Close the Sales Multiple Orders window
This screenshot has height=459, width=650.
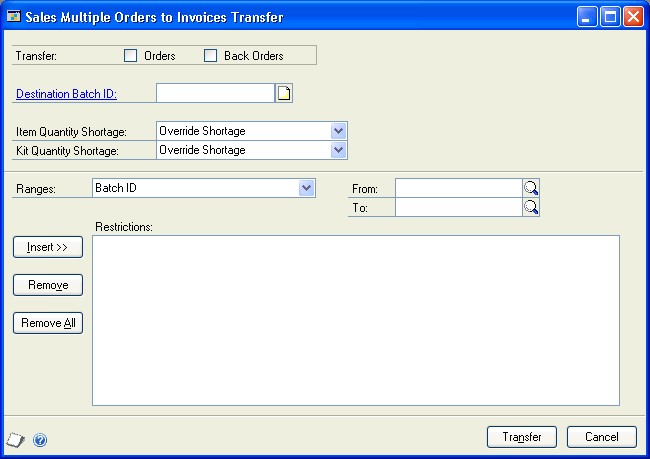(633, 17)
